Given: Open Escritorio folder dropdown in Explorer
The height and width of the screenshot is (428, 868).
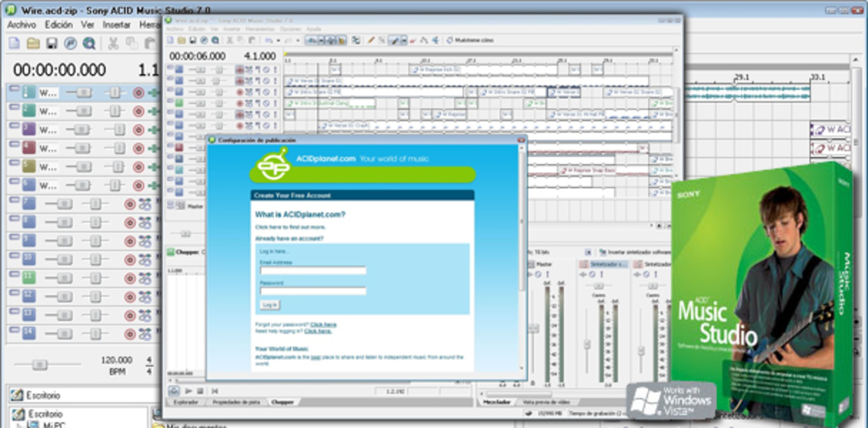Looking at the screenshot, I should point(86,395).
